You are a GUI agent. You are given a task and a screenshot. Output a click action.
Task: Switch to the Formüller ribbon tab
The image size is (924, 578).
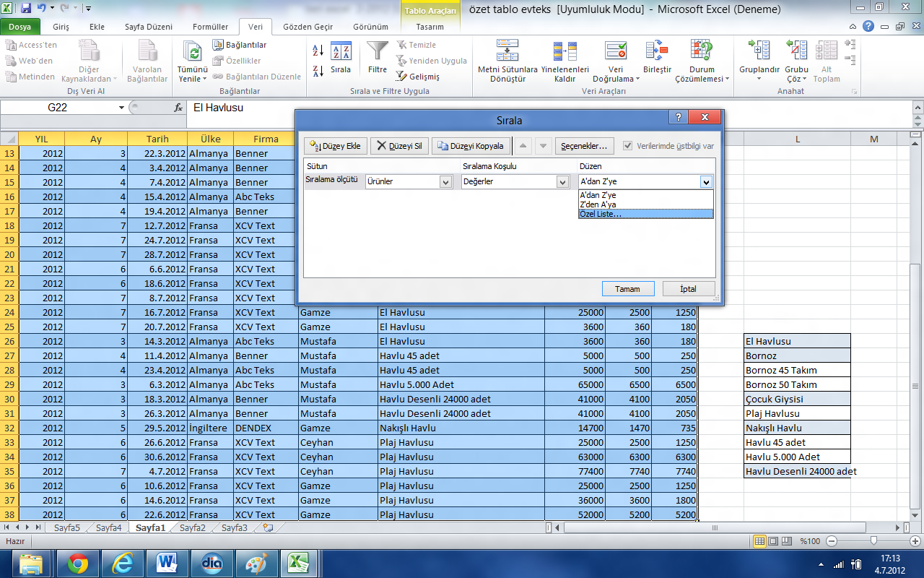(210, 27)
